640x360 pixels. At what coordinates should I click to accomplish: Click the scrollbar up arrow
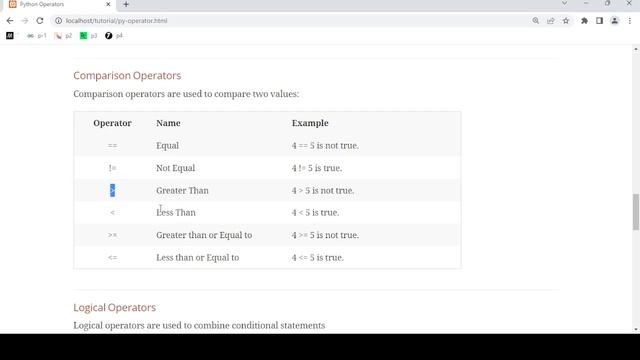(636, 49)
